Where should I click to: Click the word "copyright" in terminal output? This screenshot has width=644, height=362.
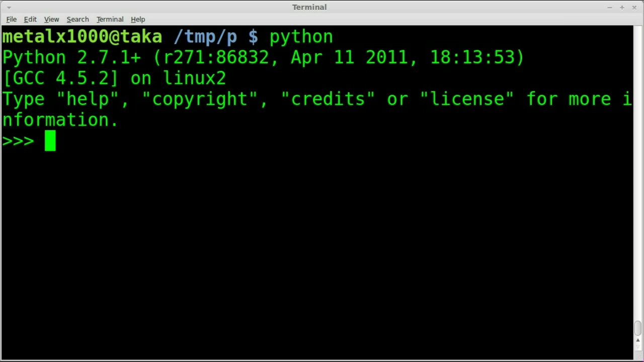coord(200,99)
